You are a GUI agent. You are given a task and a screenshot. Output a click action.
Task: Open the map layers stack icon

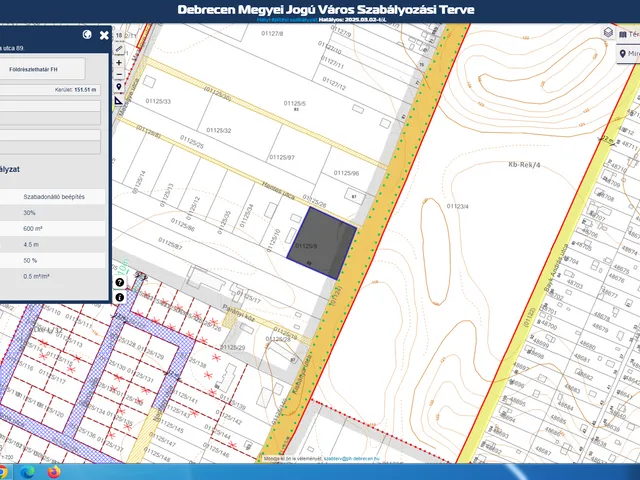[x=608, y=33]
